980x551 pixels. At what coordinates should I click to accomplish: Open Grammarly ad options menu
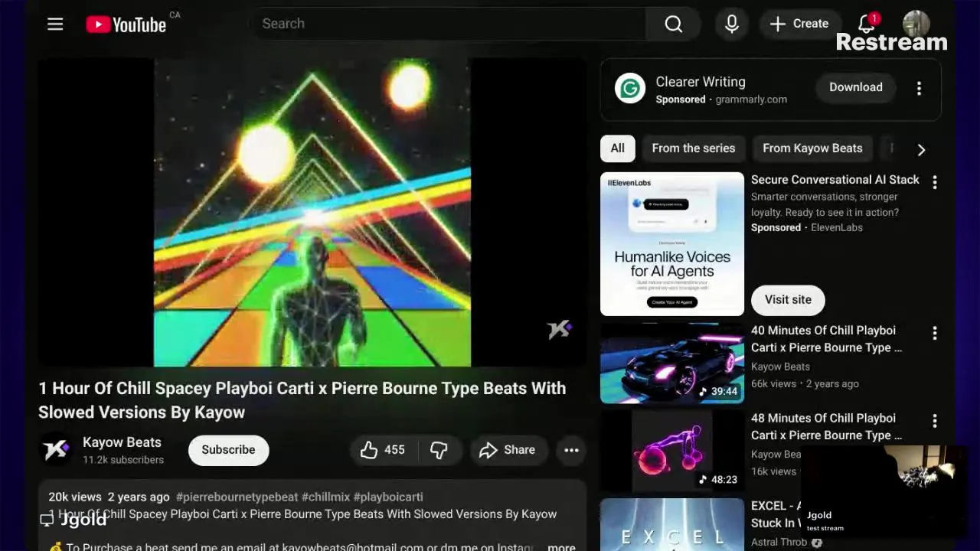click(x=919, y=89)
